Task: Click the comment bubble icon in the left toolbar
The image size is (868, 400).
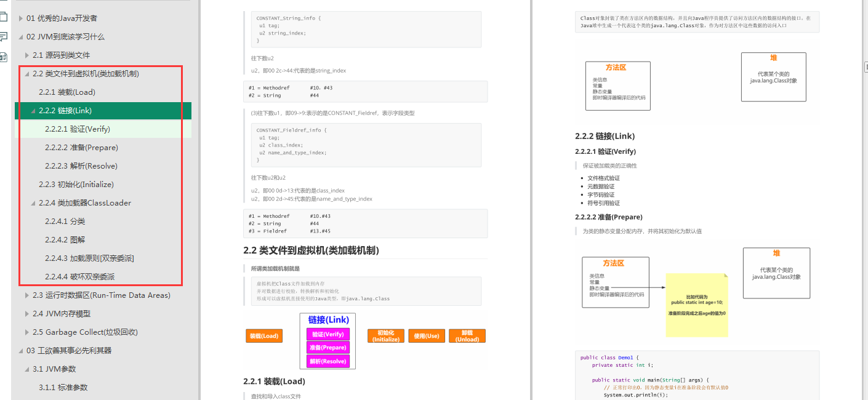Action: [5, 37]
